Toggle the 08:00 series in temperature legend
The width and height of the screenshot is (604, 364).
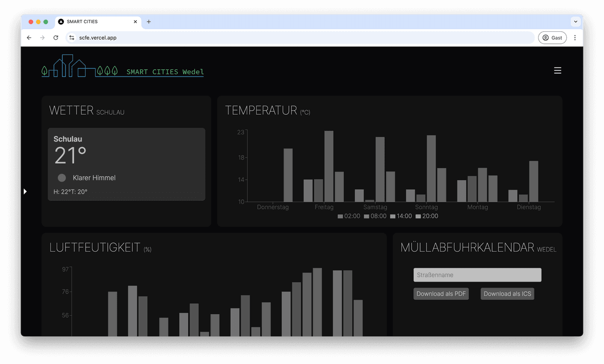[375, 216]
